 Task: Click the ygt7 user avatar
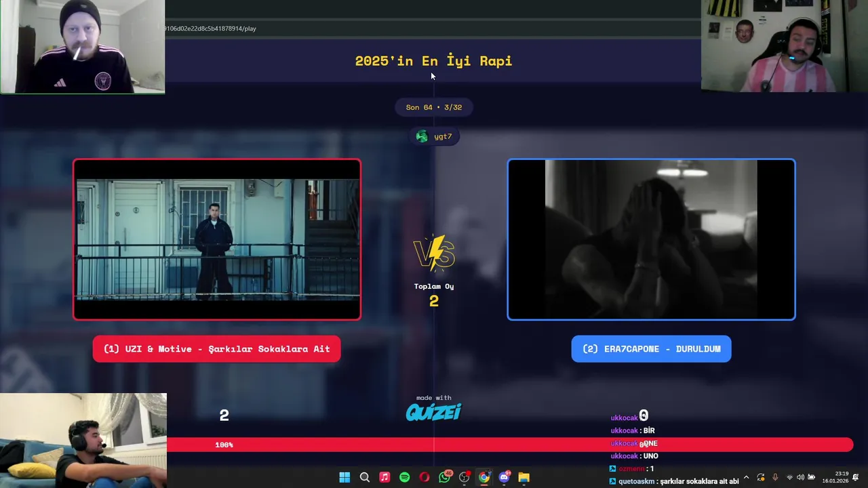422,136
